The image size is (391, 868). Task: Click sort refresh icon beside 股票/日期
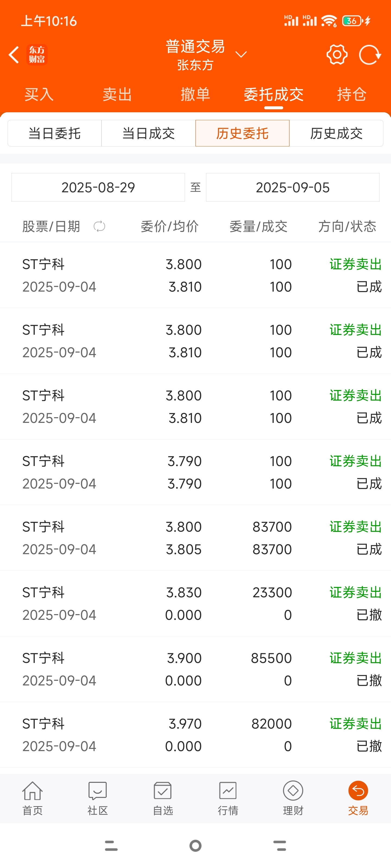coord(99,226)
